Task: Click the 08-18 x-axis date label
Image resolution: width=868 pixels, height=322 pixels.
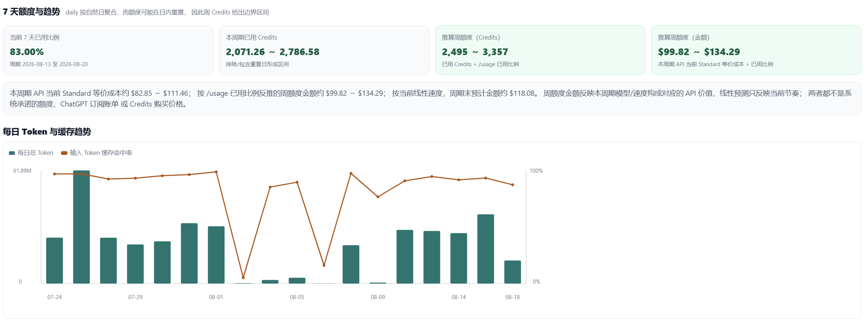Action: click(x=512, y=297)
